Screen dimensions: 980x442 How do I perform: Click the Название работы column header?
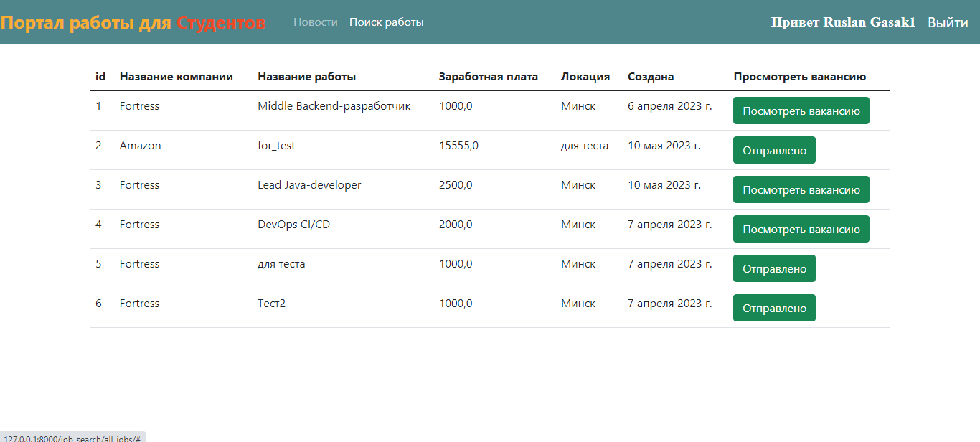307,77
